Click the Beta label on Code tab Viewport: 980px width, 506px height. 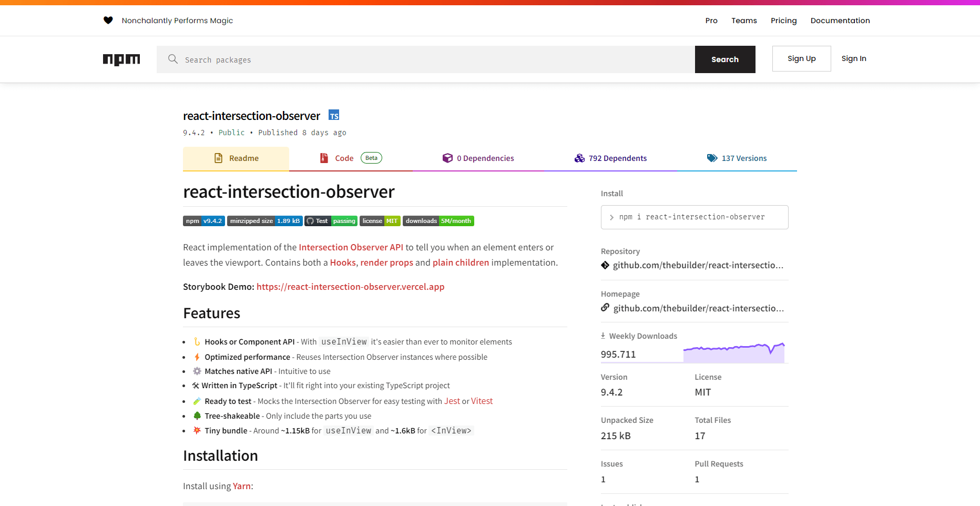coord(371,158)
